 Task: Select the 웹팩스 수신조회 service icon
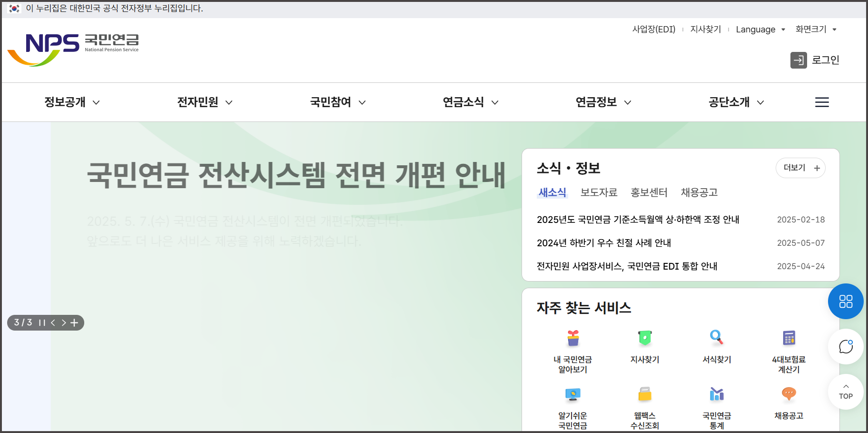pyautogui.click(x=644, y=394)
